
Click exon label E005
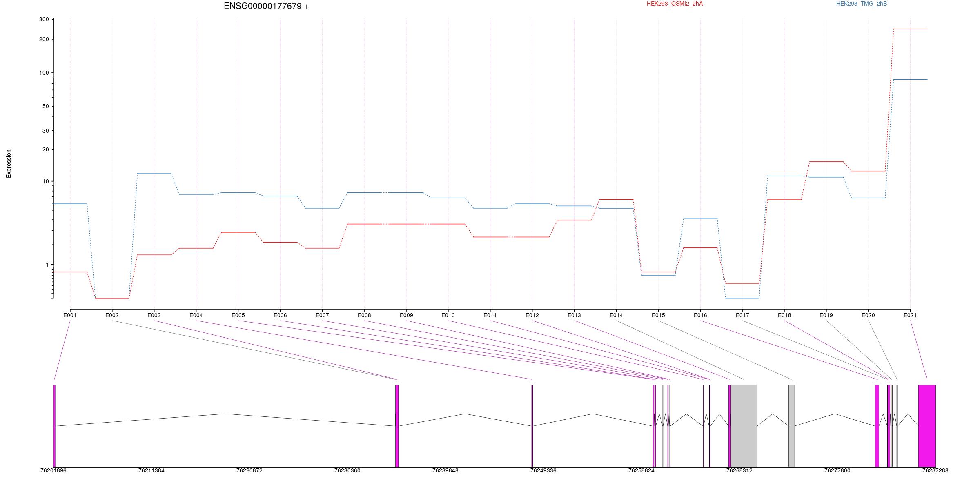[238, 315]
